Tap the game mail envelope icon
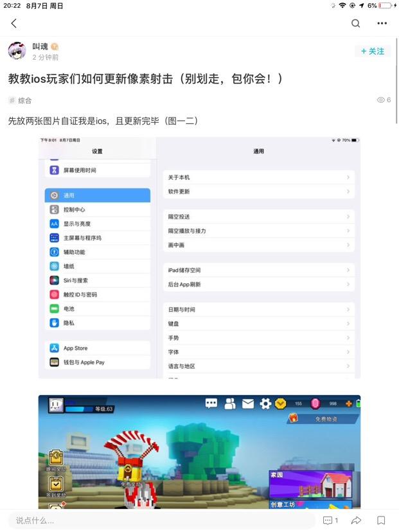The height and width of the screenshot is (532, 399). [248, 403]
